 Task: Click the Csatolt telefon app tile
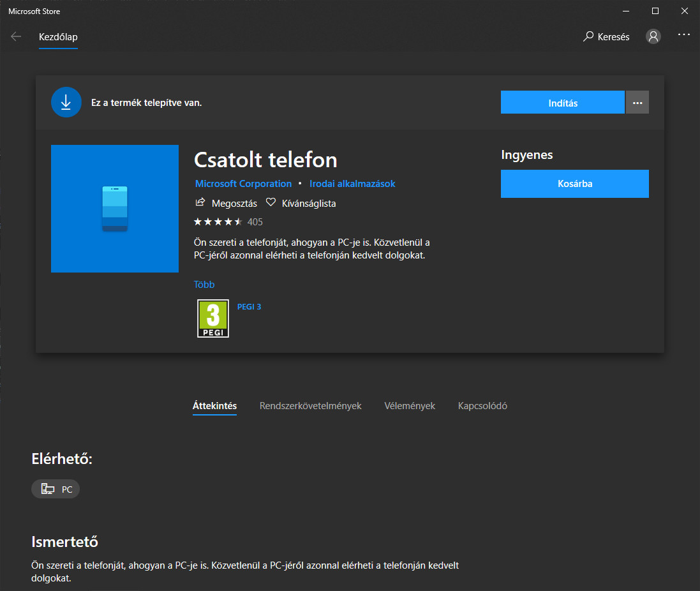pyautogui.click(x=115, y=209)
